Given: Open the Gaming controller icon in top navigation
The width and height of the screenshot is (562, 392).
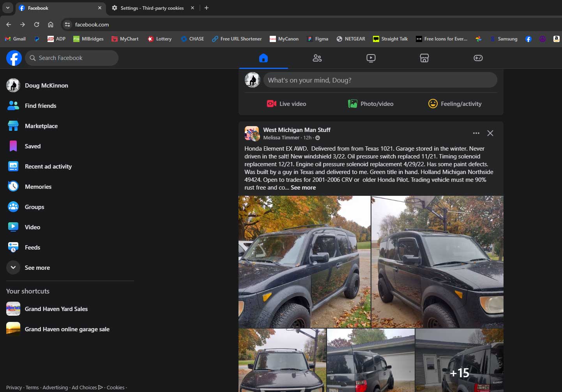Looking at the screenshot, I should (478, 58).
